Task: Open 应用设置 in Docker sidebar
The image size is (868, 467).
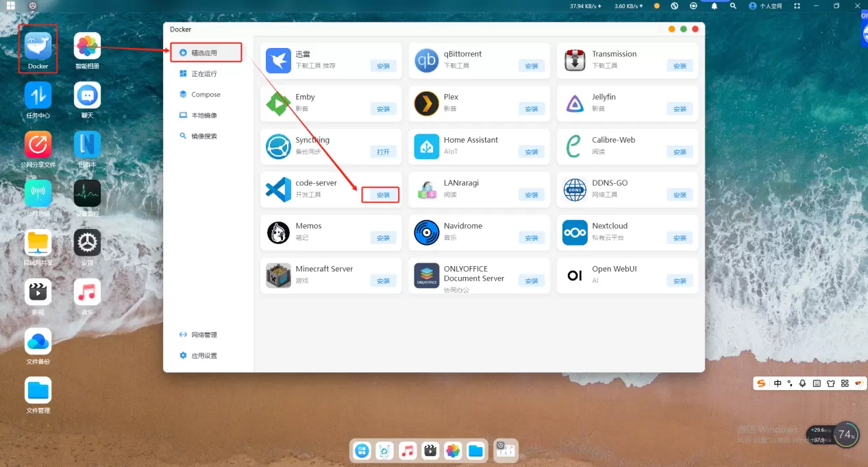Action: [x=204, y=356]
